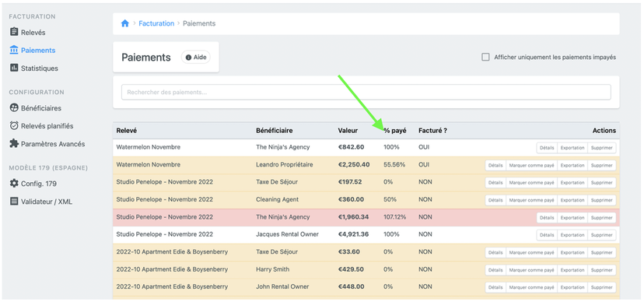644x302 pixels.
Task: Mark Leandro Propriétaire payment as paid
Action: click(531, 165)
